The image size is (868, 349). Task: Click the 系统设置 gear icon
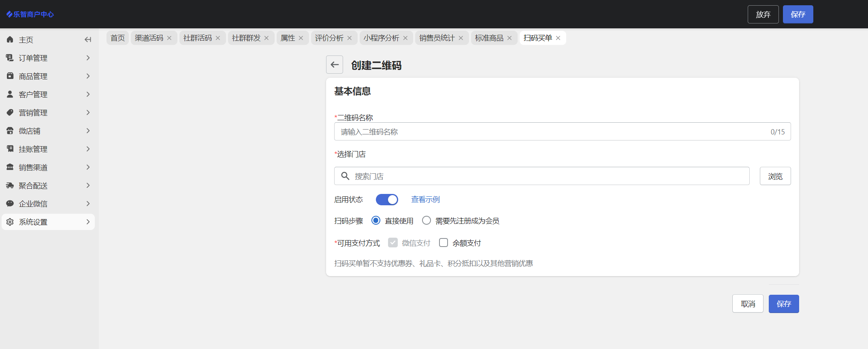[10, 222]
